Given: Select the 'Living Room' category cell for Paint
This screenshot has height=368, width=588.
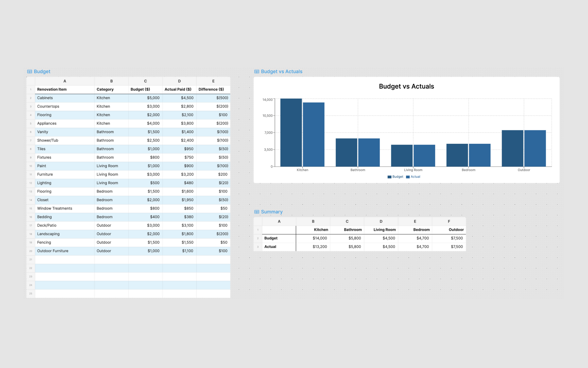Looking at the screenshot, I should tap(111, 166).
